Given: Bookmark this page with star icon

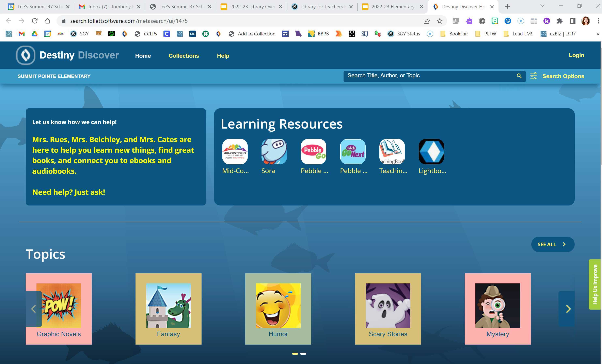Looking at the screenshot, I should tap(440, 21).
